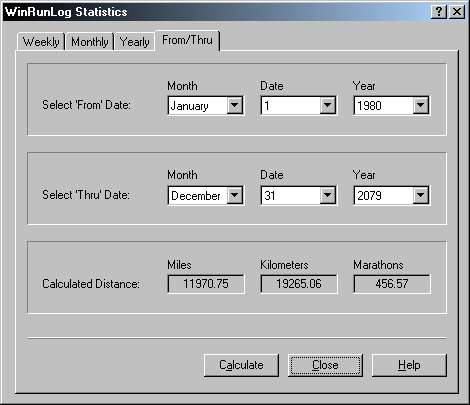This screenshot has width=470, height=405.
Task: Select the From/Thru tab
Action: click(x=187, y=40)
